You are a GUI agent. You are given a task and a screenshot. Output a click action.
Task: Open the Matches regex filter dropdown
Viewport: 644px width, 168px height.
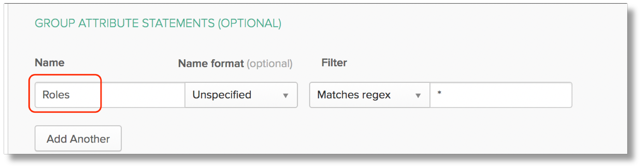[369, 95]
